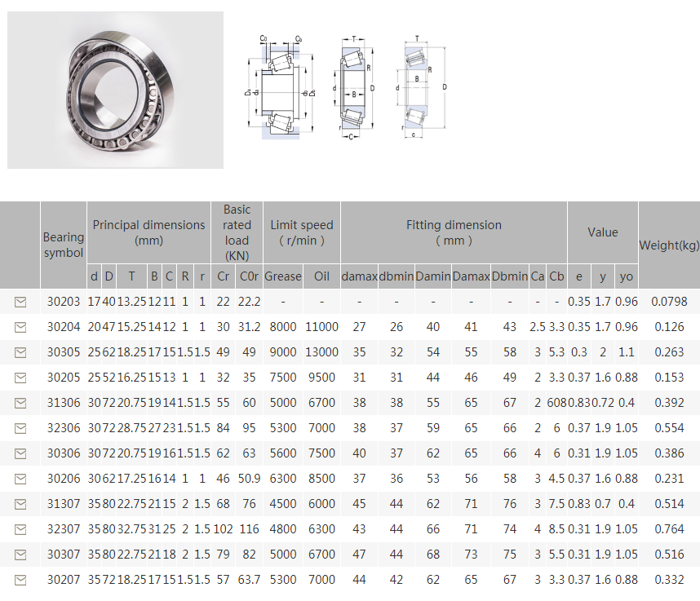The width and height of the screenshot is (700, 601).
Task: Select the envelope icon for bearing 30207
Action: (x=20, y=580)
